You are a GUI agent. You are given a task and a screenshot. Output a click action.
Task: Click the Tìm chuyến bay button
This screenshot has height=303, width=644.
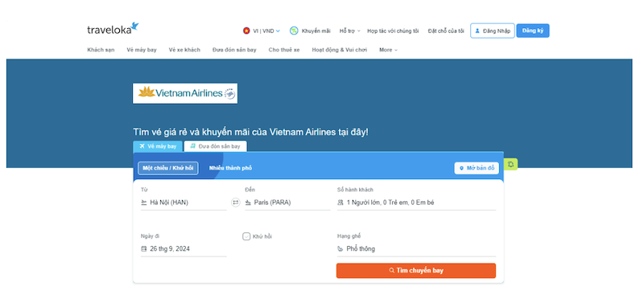tap(416, 271)
